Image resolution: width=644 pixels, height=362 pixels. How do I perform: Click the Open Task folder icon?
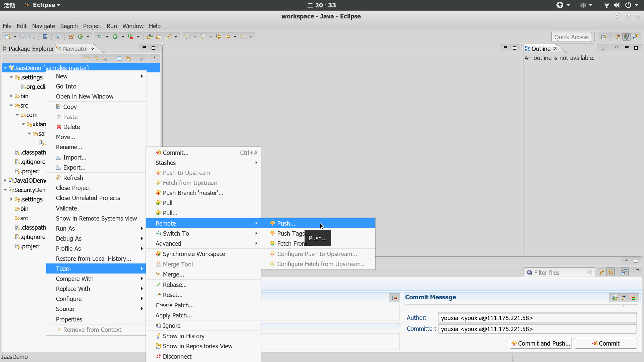tap(159, 37)
